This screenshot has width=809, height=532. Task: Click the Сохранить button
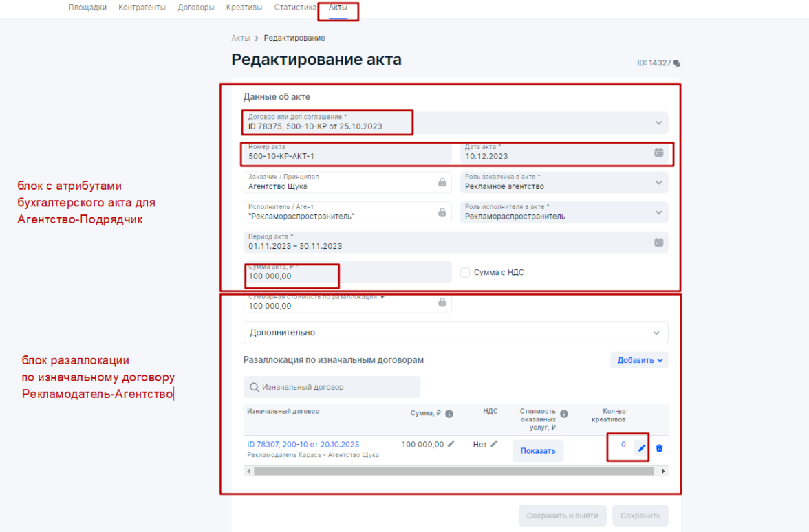click(640, 516)
